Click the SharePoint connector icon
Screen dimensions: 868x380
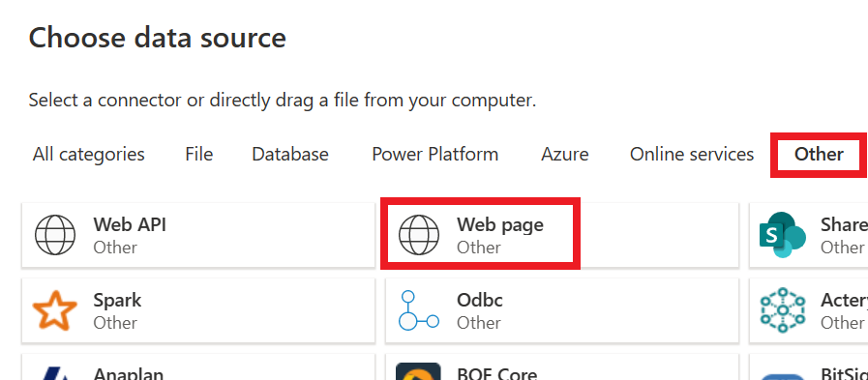pyautogui.click(x=783, y=235)
